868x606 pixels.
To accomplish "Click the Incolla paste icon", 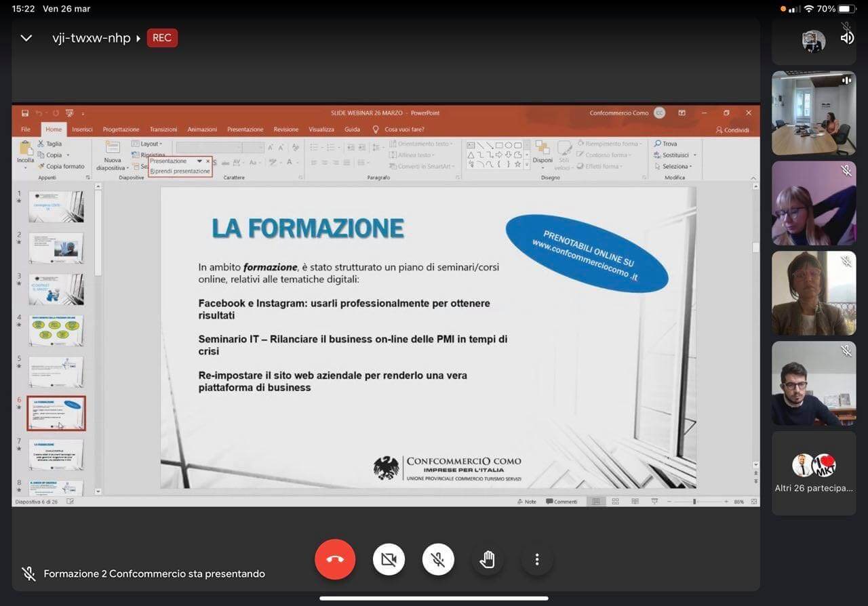I will [x=25, y=152].
